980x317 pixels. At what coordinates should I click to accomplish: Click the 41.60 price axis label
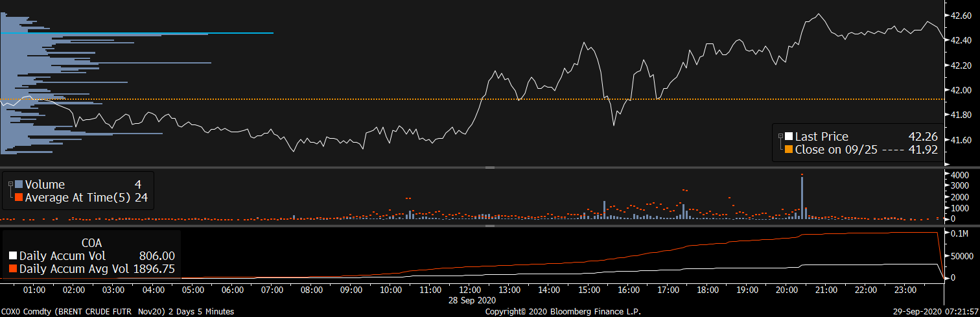pyautogui.click(x=960, y=140)
